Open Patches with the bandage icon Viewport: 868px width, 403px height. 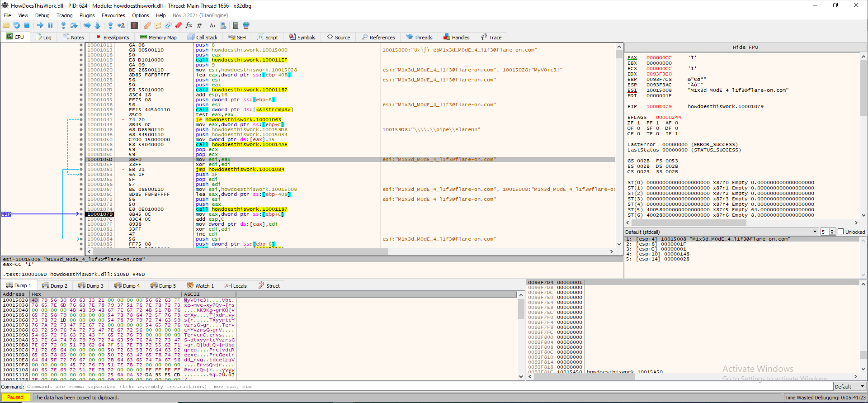pos(147,25)
